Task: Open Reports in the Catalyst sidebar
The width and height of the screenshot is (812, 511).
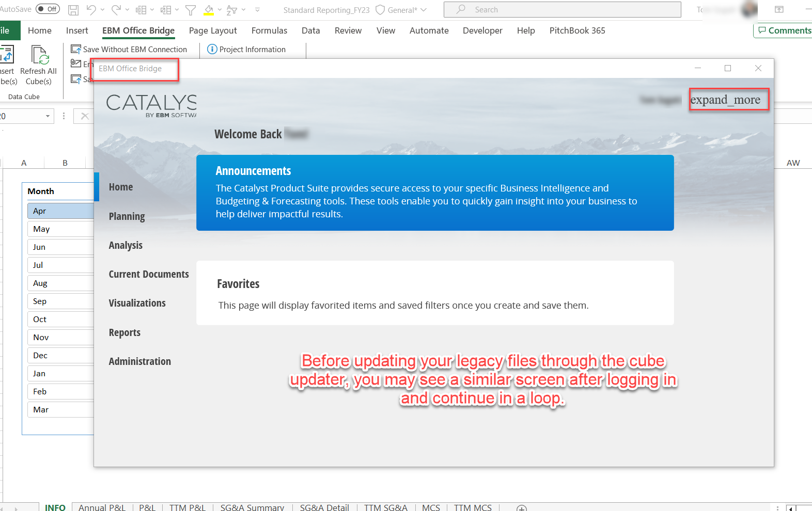Action: 124,332
